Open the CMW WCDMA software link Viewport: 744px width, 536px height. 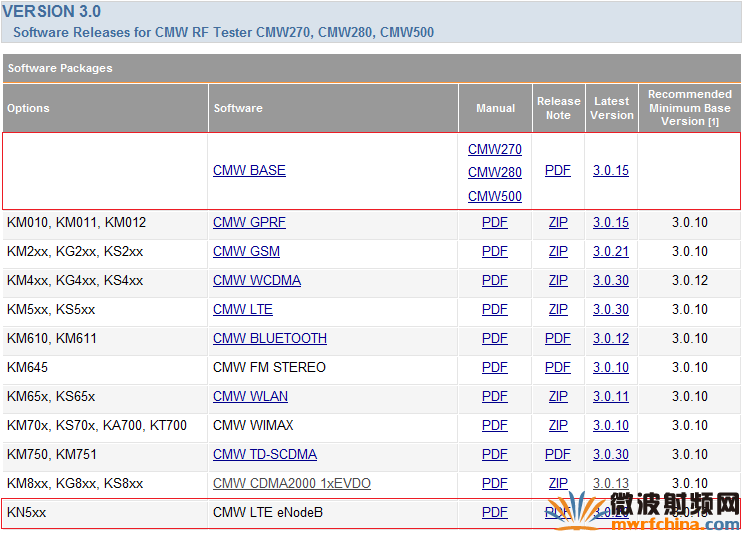click(257, 280)
